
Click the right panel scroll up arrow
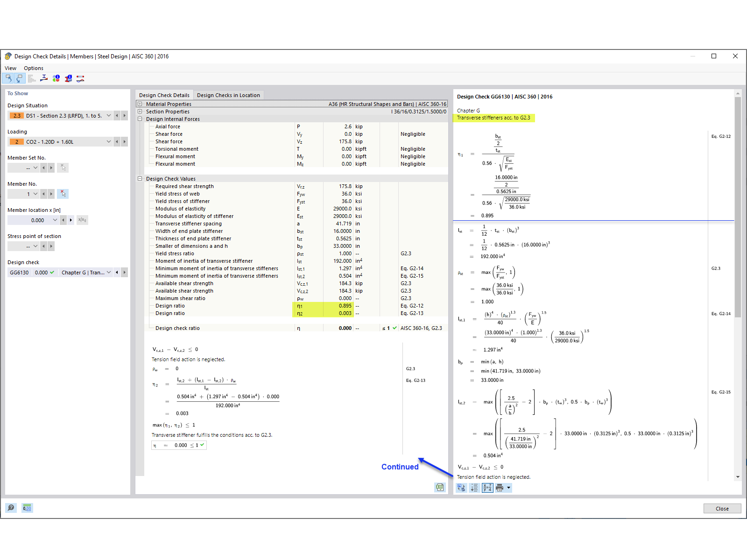tap(738, 93)
